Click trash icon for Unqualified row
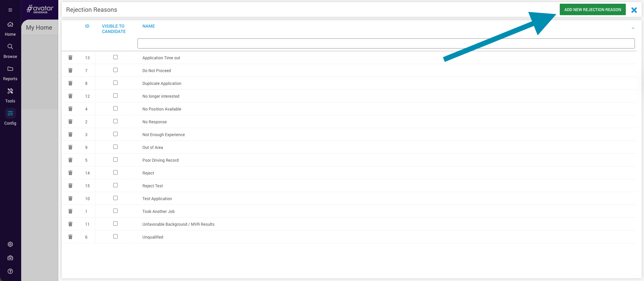 pyautogui.click(x=70, y=237)
